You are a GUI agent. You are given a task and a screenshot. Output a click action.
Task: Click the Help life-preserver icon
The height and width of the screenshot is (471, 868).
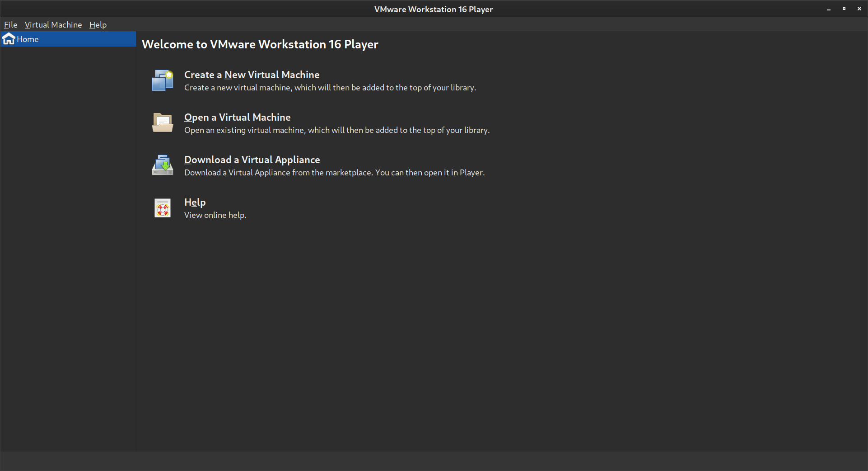tap(163, 208)
